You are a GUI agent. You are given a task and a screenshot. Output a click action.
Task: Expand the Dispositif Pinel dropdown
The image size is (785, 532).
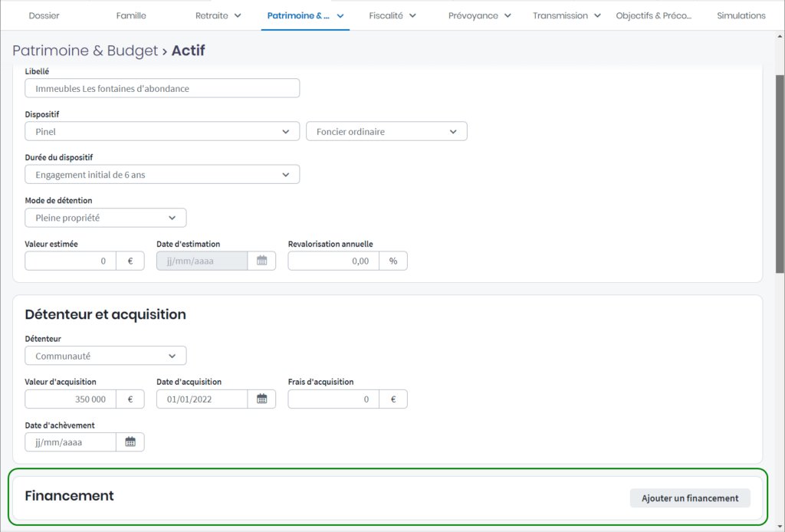pos(162,131)
